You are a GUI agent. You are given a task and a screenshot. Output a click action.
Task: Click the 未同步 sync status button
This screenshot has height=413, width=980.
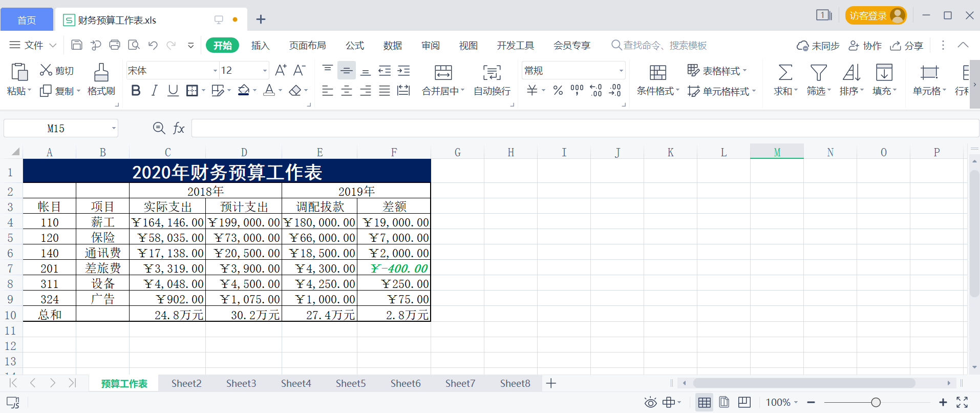818,46
